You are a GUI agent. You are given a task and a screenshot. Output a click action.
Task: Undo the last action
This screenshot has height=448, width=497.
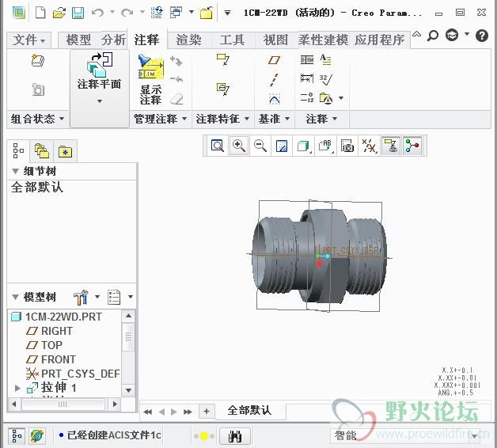97,13
